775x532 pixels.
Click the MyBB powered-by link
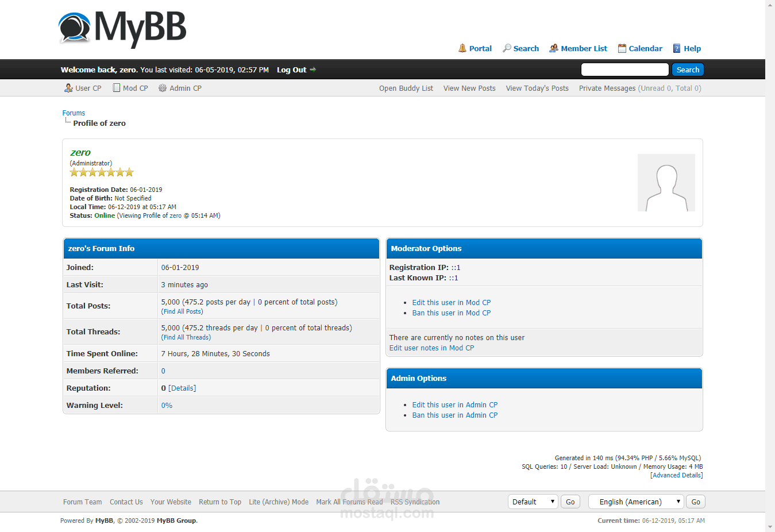coord(104,521)
